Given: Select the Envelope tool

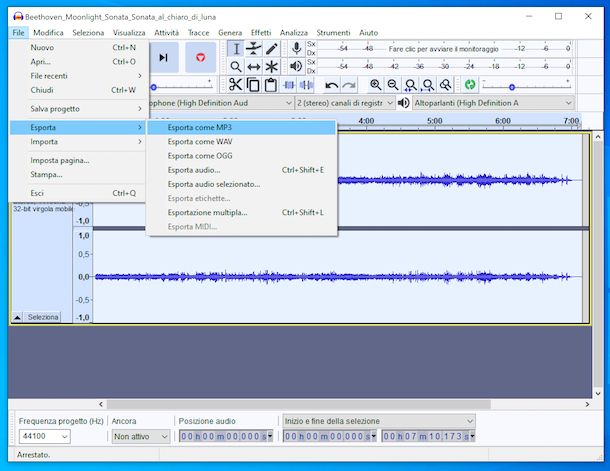Looking at the screenshot, I should 254,49.
